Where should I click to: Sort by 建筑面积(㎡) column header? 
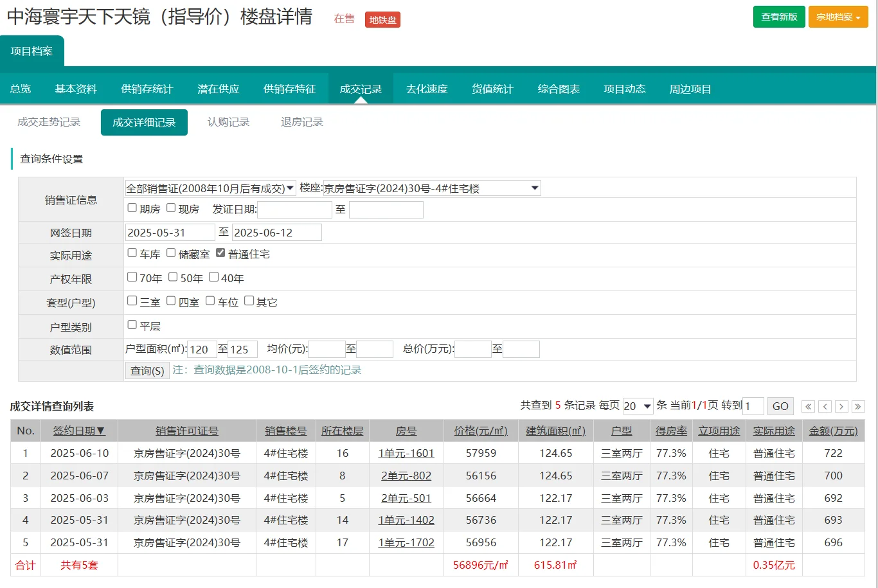click(x=556, y=431)
